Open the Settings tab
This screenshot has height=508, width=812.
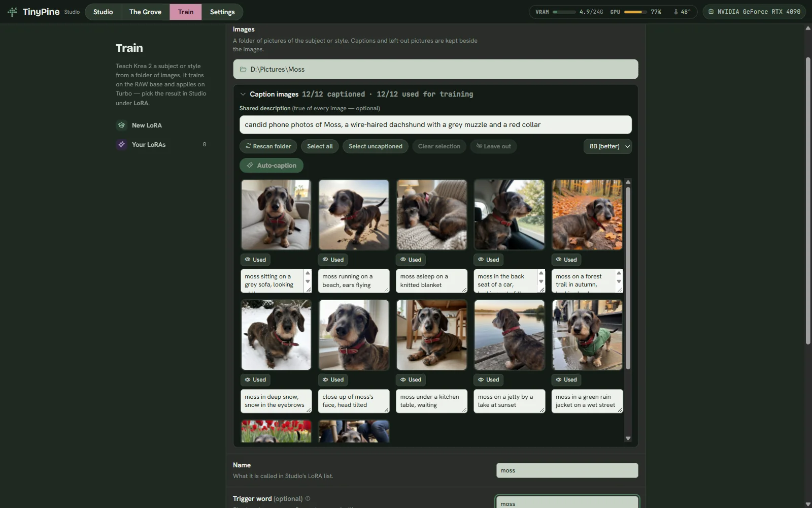click(222, 12)
